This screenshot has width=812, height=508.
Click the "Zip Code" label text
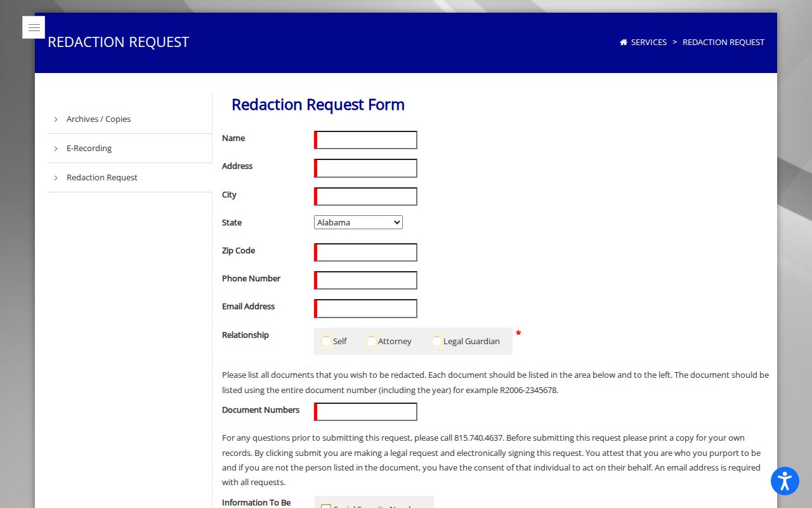point(239,251)
